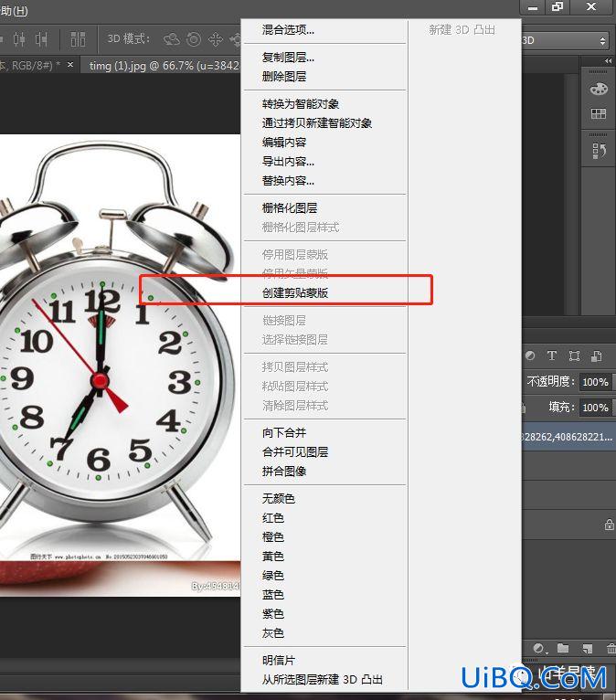This screenshot has width=616, height=700.
Task: Filter layers by type (T) icon
Action: tap(552, 355)
